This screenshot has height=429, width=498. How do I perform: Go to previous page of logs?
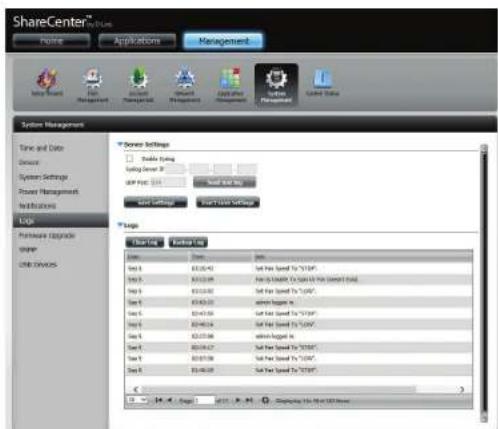169,400
